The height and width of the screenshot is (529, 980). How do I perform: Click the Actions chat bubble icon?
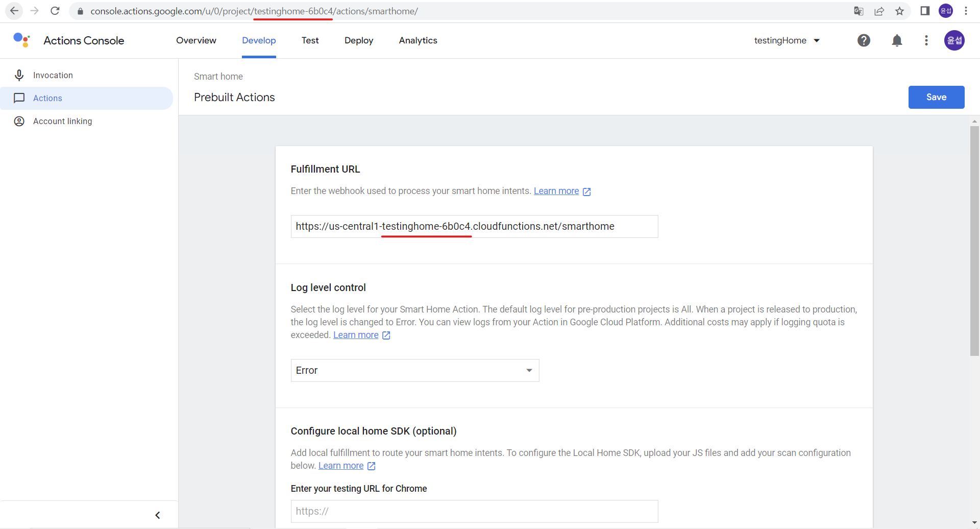tap(19, 98)
